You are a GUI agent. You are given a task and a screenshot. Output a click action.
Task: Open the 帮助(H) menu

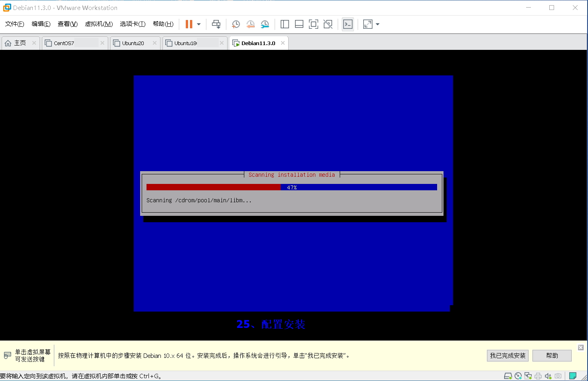point(163,24)
